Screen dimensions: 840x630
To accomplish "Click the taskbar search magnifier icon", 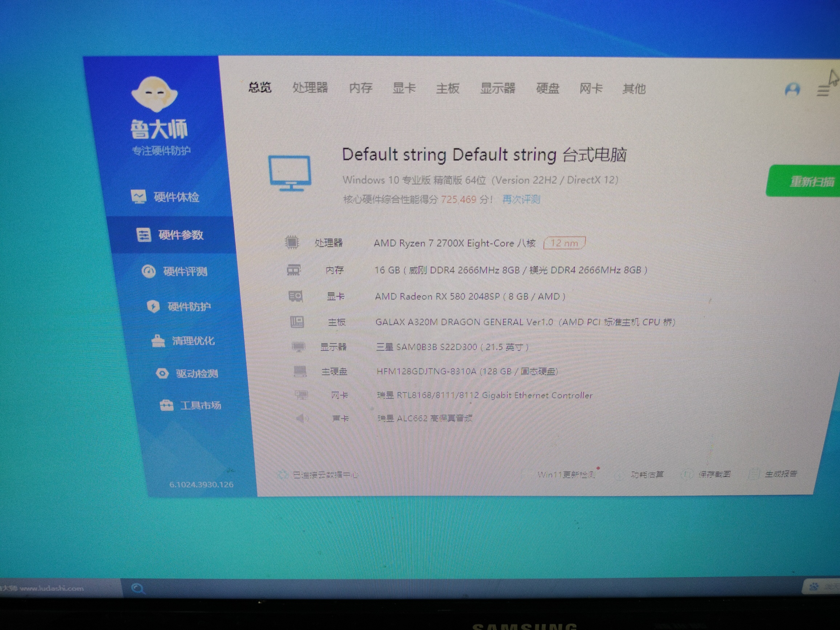I will coord(138,589).
